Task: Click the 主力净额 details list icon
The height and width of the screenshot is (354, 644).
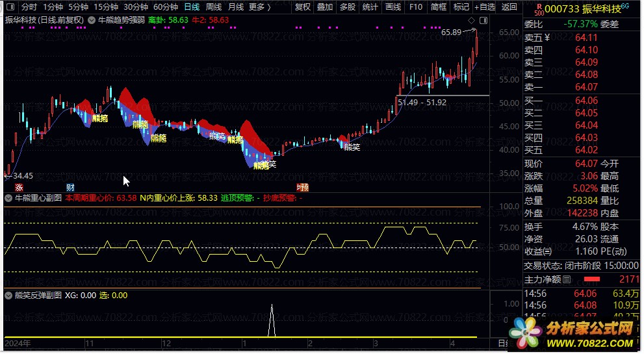Action: pos(567,279)
